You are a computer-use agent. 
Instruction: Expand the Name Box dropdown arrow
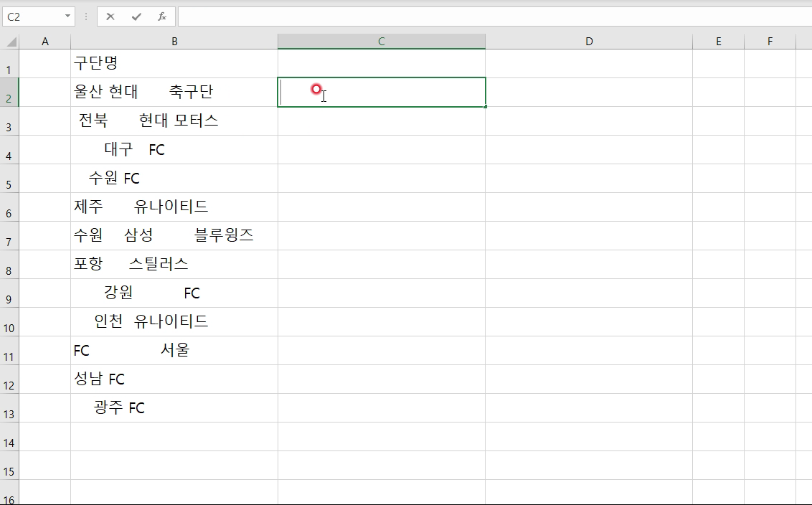click(x=67, y=16)
